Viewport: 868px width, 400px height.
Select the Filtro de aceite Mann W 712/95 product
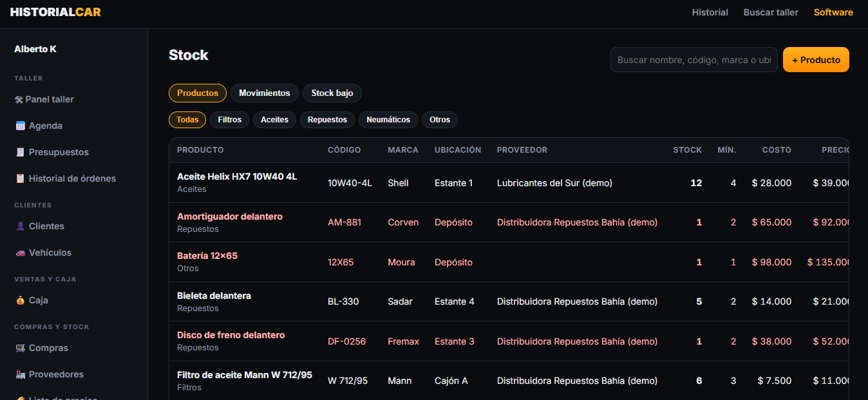[x=245, y=375]
